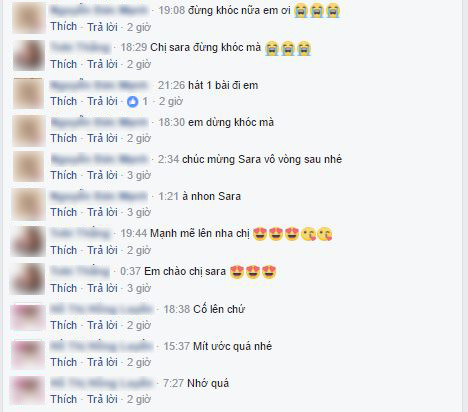The image size is (468, 412).
Task: Click Trả lời under 'hát 1 bài đi em'
Action: coord(102,101)
